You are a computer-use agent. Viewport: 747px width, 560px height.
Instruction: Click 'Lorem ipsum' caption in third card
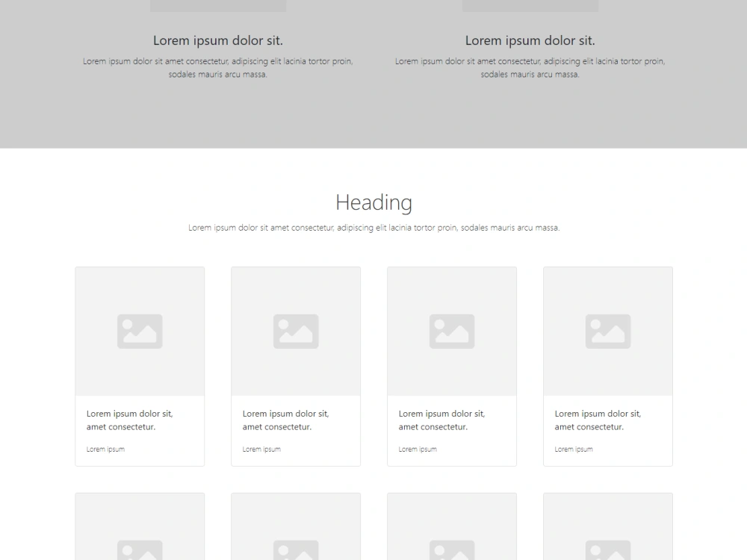click(418, 449)
